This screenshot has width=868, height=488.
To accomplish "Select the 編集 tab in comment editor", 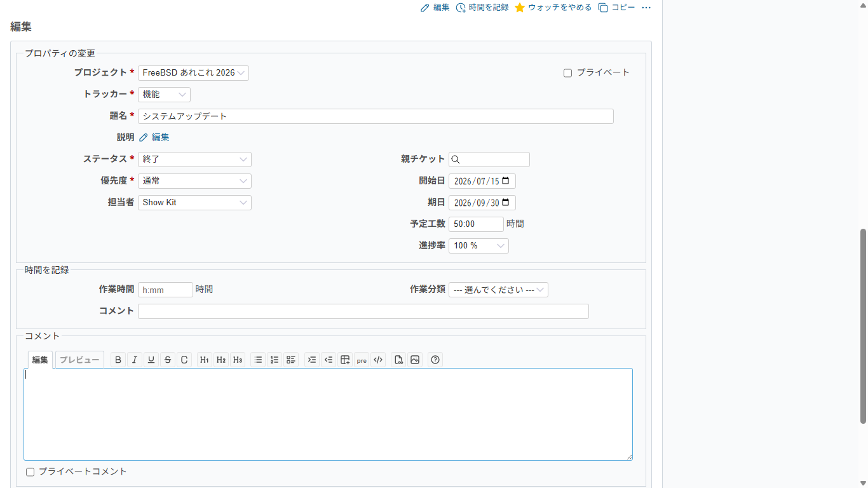I will coord(40,360).
